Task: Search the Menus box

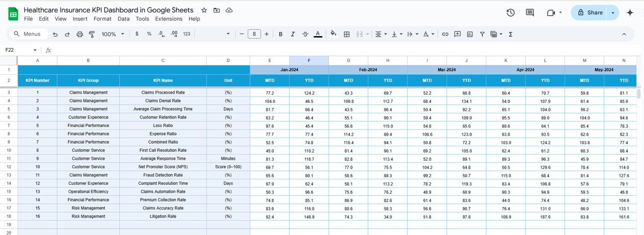Action: pos(29,34)
